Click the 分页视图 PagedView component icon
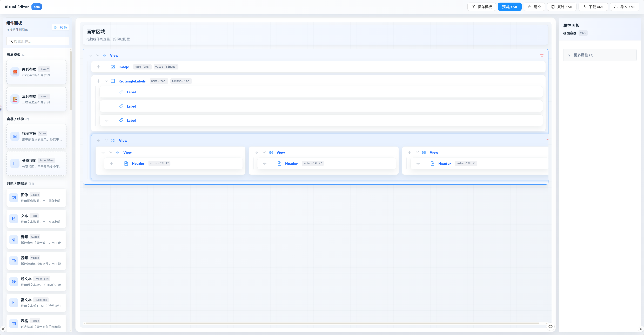Screen dimensions: 644x335 [15, 163]
